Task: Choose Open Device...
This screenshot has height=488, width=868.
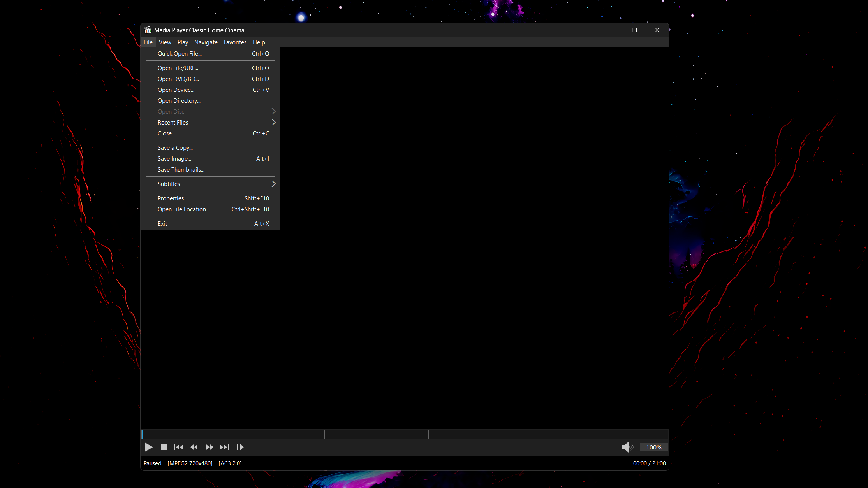Action: (210, 90)
